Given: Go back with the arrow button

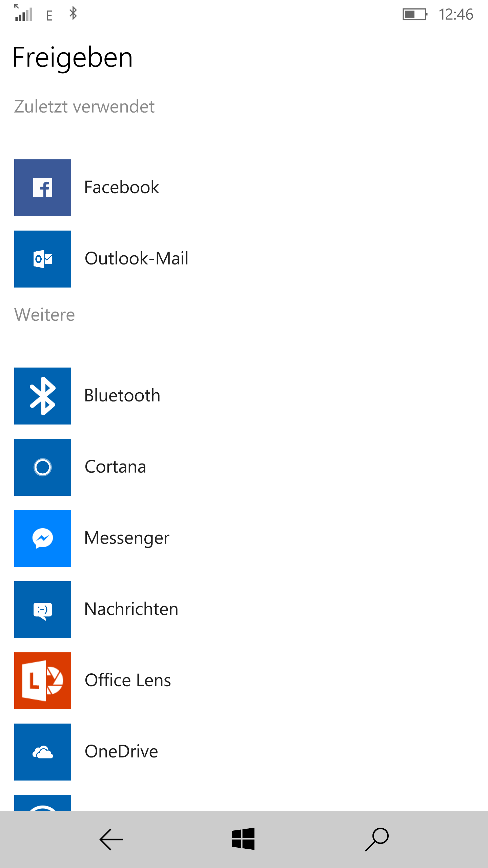Looking at the screenshot, I should point(111,840).
